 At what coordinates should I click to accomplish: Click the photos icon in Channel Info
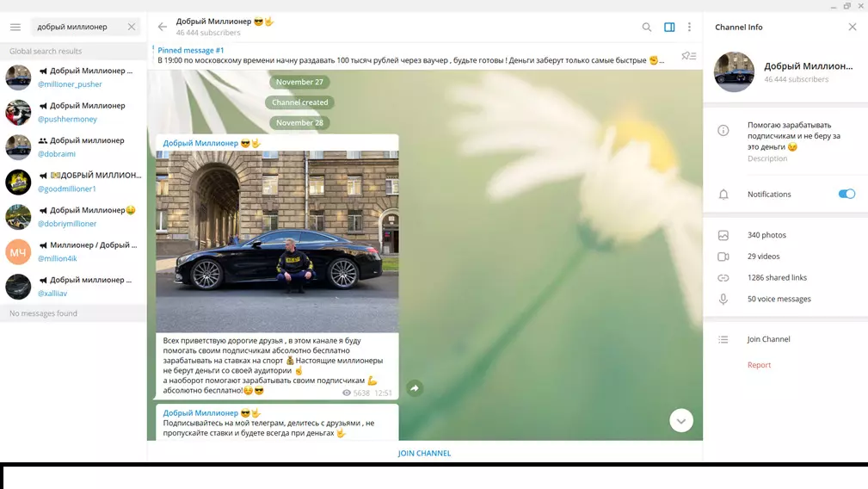click(723, 235)
